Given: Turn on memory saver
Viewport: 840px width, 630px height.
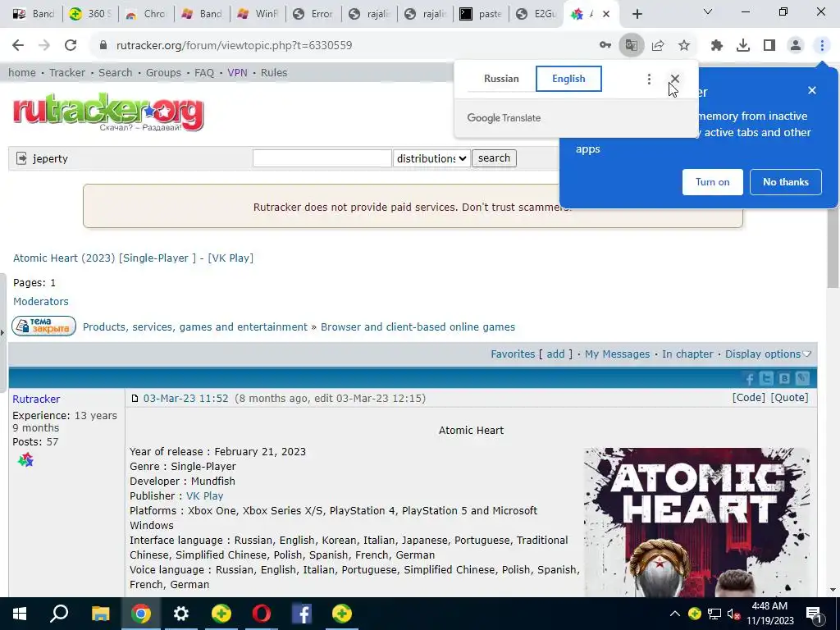Looking at the screenshot, I should [713, 182].
